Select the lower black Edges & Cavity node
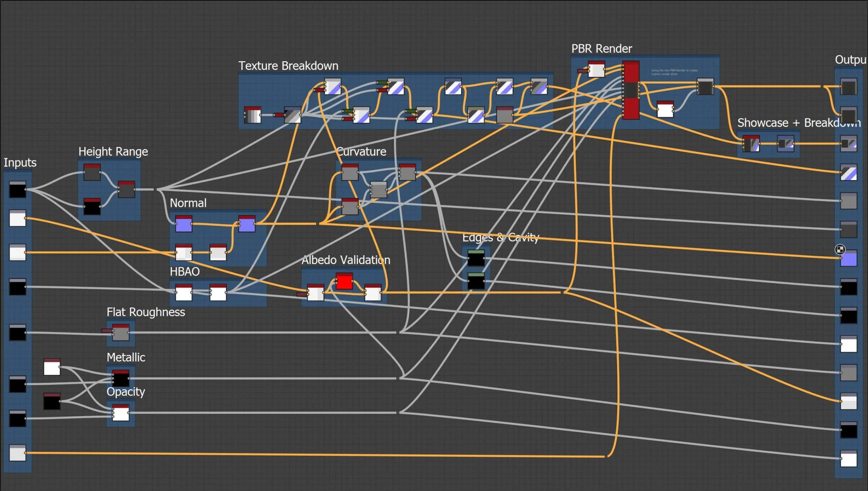868x491 pixels. [476, 281]
